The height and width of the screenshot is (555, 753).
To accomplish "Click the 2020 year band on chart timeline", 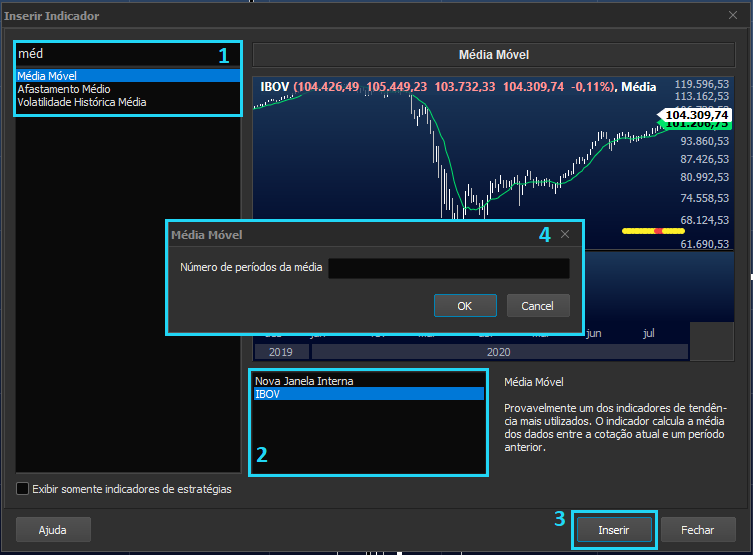I will click(x=499, y=352).
